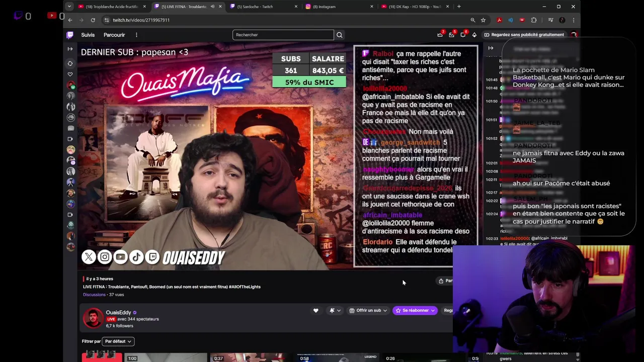Open the Bits diamond icon
644x362 pixels.
click(x=474, y=35)
